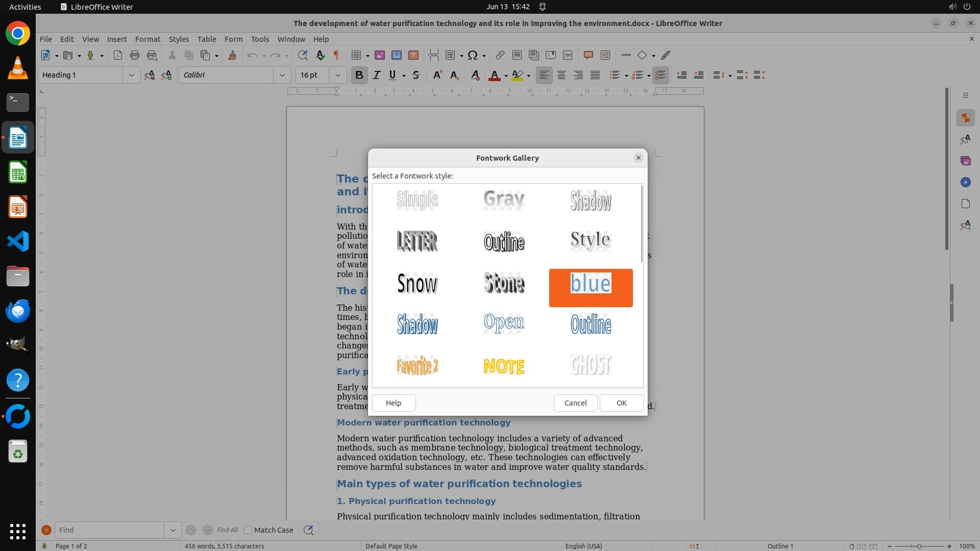The image size is (980, 551).
Task: Select the NOTE Fontwork style thumbnail
Action: click(x=504, y=366)
